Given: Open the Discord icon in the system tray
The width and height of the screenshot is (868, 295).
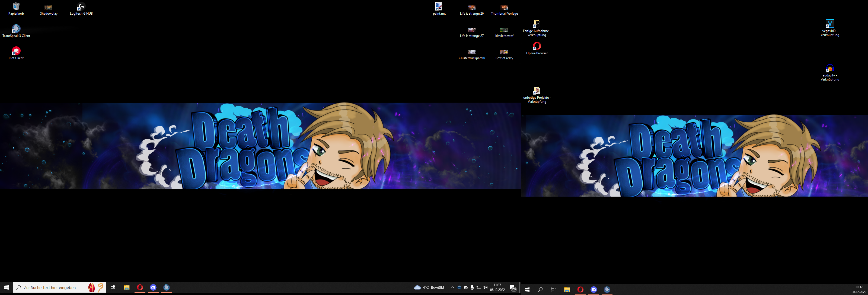Looking at the screenshot, I should [x=466, y=287].
